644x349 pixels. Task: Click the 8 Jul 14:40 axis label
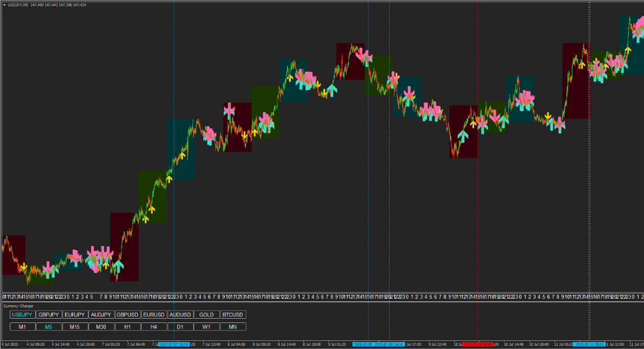[x=286, y=345]
